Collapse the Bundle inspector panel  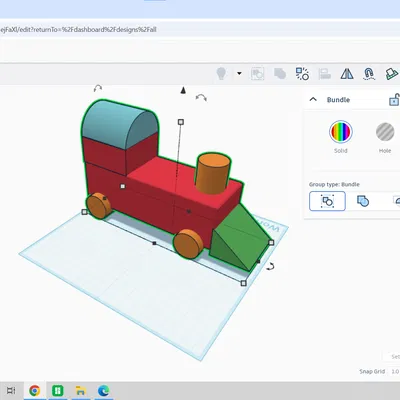(313, 99)
